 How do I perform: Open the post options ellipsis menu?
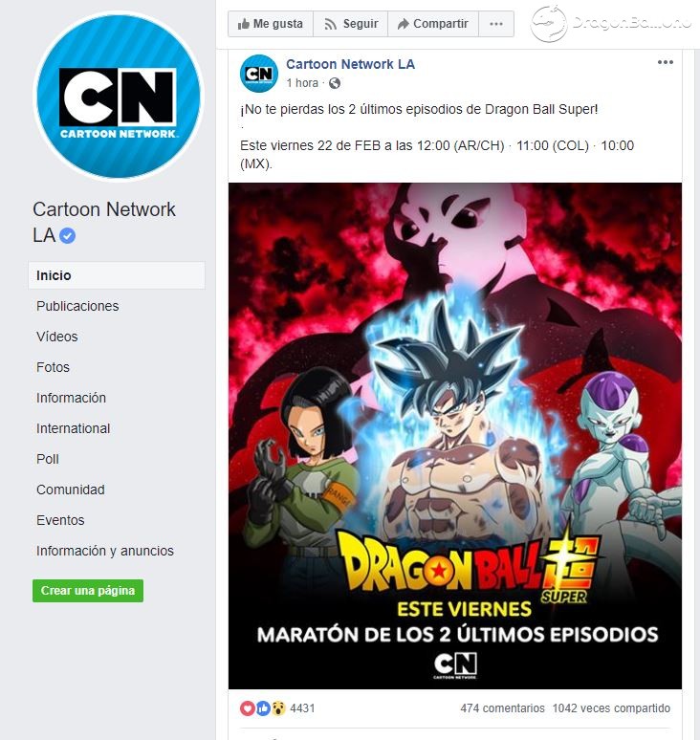tap(665, 62)
